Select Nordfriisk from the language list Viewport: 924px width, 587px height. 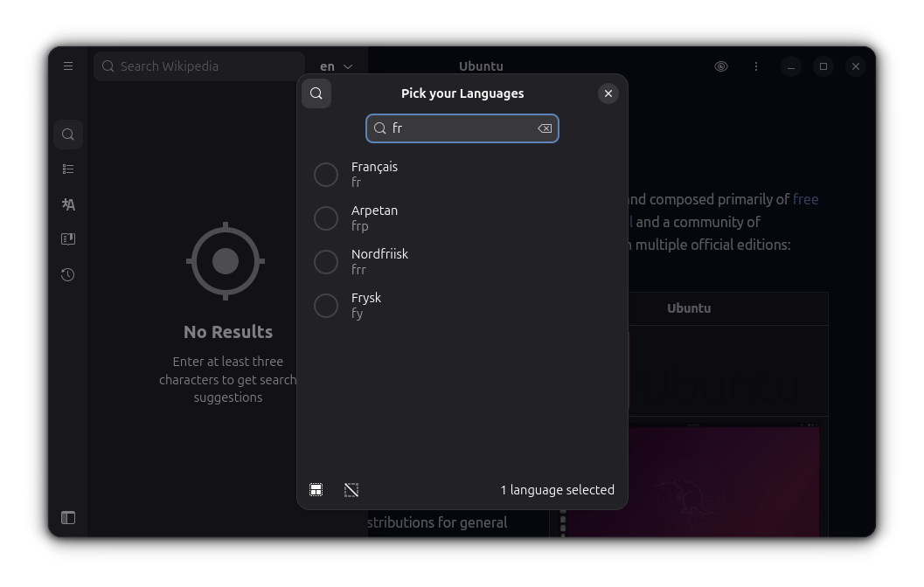[325, 261]
